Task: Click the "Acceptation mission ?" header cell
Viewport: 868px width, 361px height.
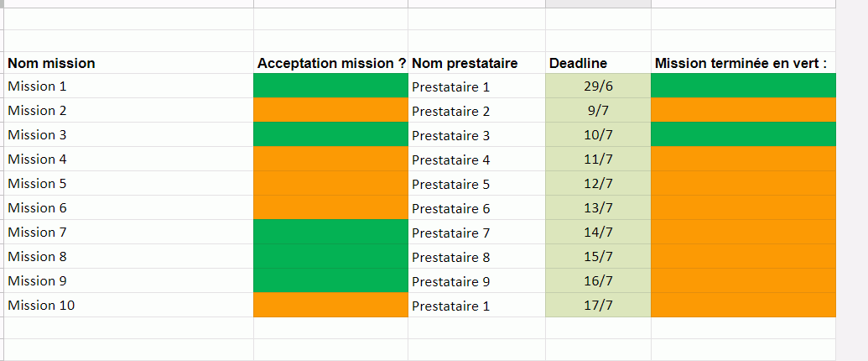Action: (x=331, y=63)
